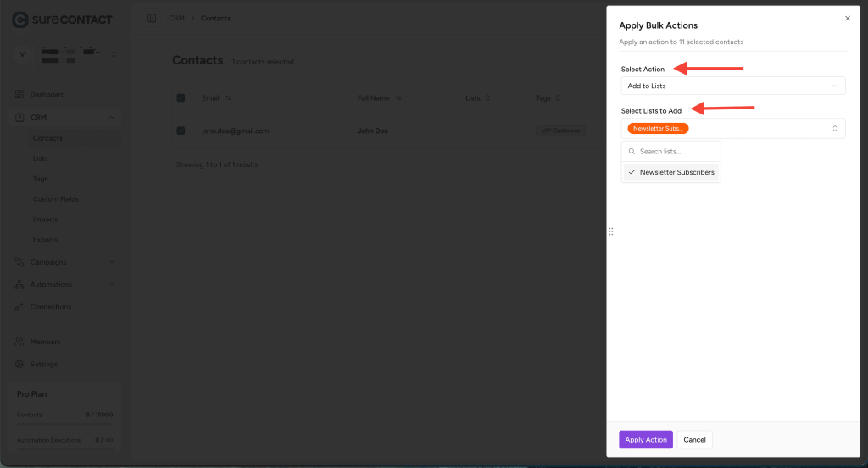Open Custom Fields in the CRM menu
Image resolution: width=868 pixels, height=468 pixels.
point(55,199)
